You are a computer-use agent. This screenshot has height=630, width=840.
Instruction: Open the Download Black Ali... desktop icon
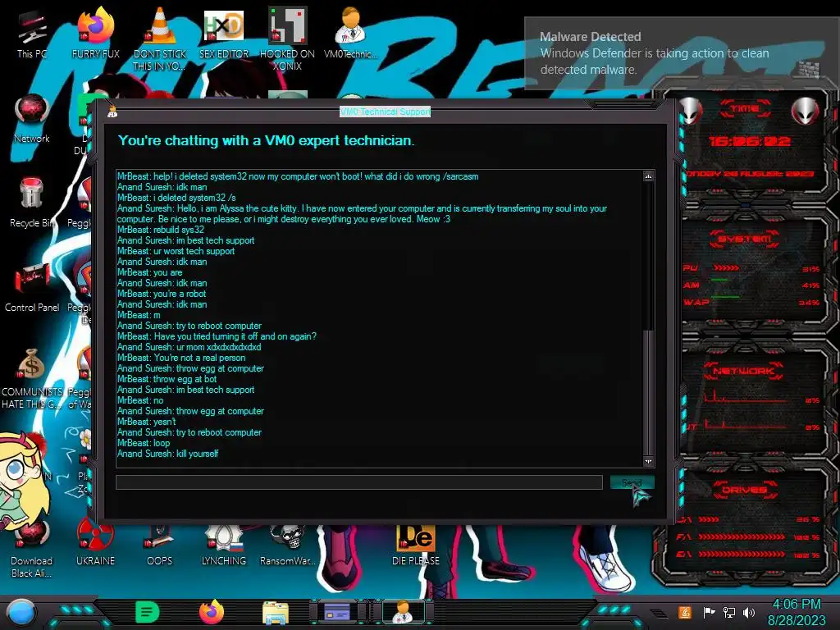32,547
